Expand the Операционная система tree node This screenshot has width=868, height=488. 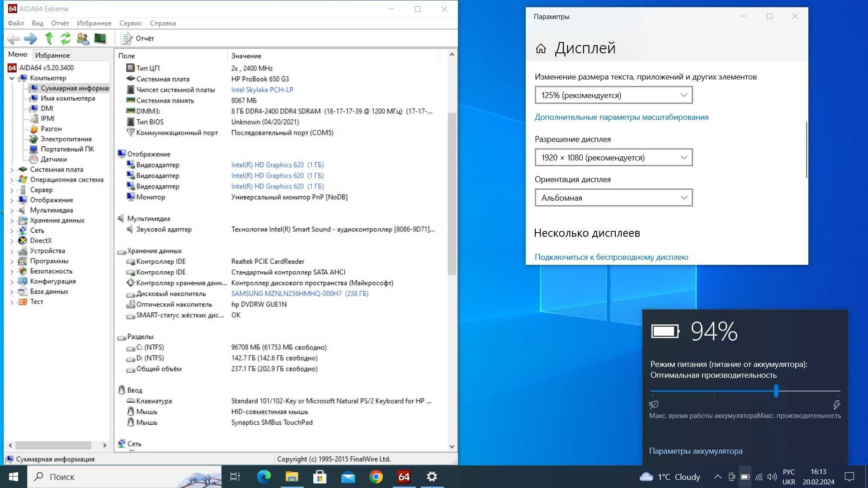pyautogui.click(x=12, y=180)
